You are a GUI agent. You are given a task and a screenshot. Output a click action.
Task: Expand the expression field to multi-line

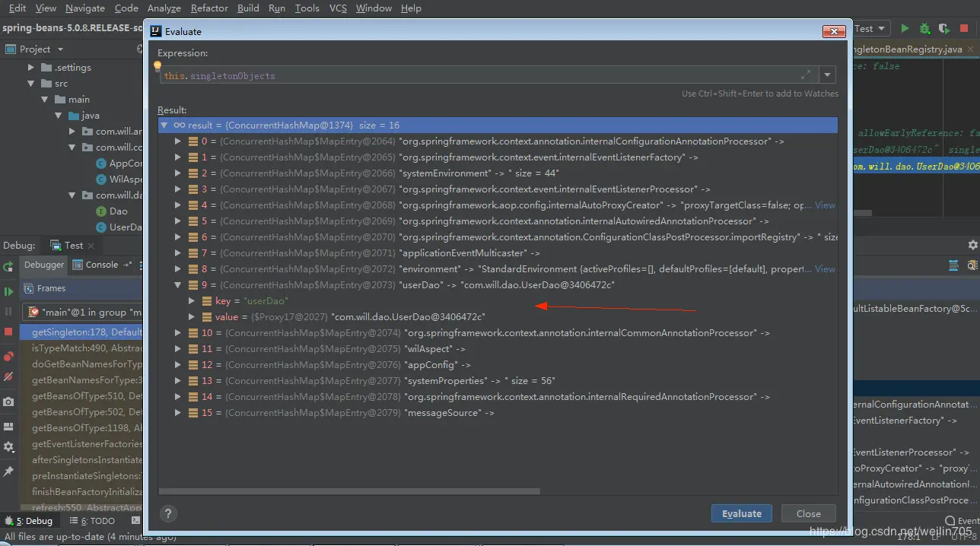pyautogui.click(x=806, y=75)
